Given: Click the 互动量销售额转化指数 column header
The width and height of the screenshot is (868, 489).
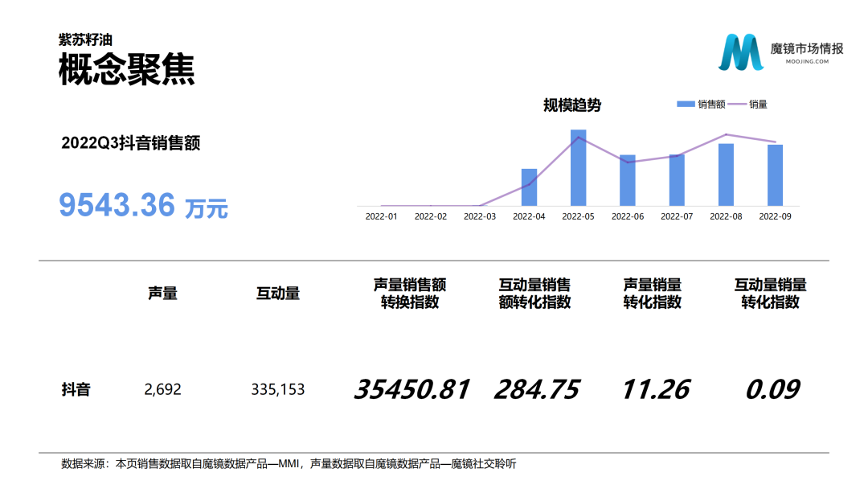Looking at the screenshot, I should 534,294.
